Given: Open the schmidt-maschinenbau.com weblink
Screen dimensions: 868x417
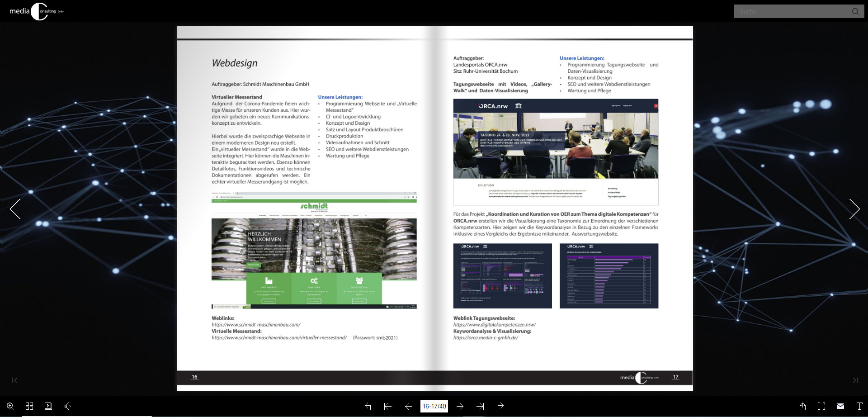Looking at the screenshot, I should (x=256, y=325).
